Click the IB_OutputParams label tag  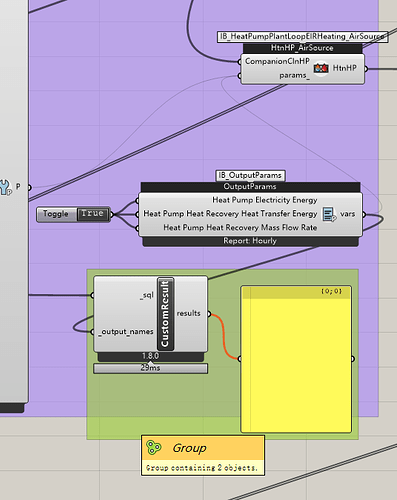click(x=250, y=175)
